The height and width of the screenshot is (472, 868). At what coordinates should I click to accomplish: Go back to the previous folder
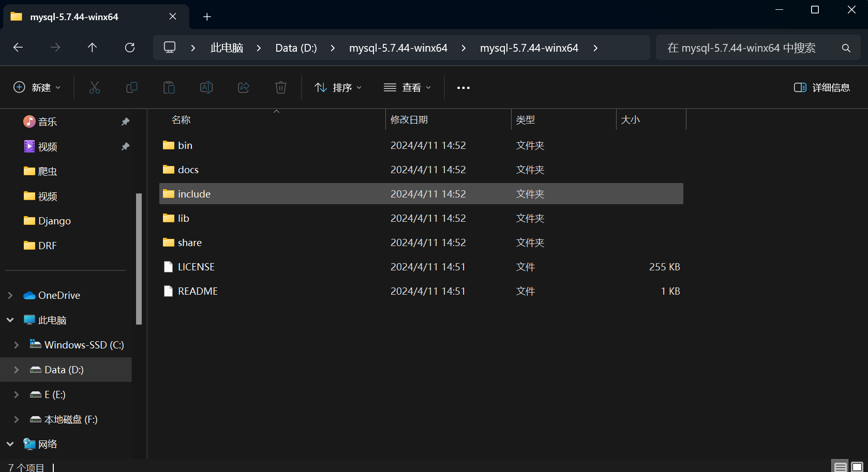click(18, 48)
